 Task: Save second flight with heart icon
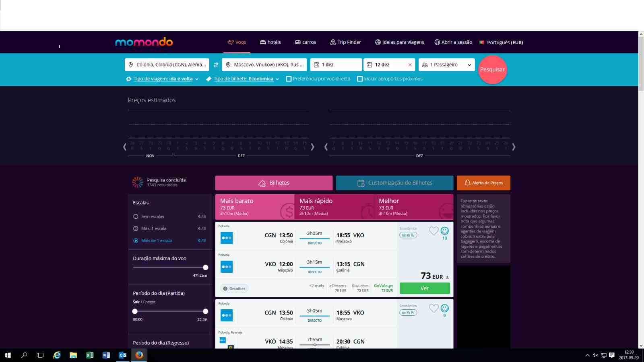(433, 309)
